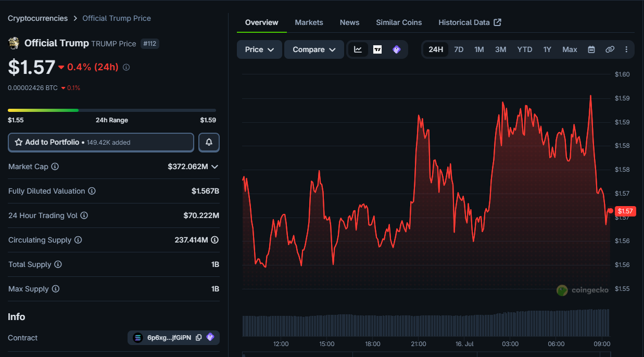This screenshot has height=357, width=644.
Task: Copy chart link icon
Action: tap(610, 49)
